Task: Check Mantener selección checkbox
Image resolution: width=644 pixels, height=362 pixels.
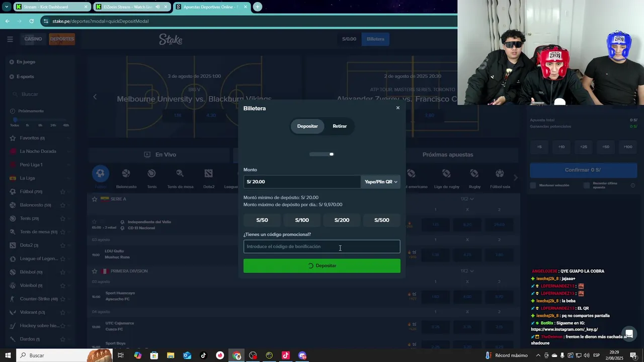Action: coord(533,186)
